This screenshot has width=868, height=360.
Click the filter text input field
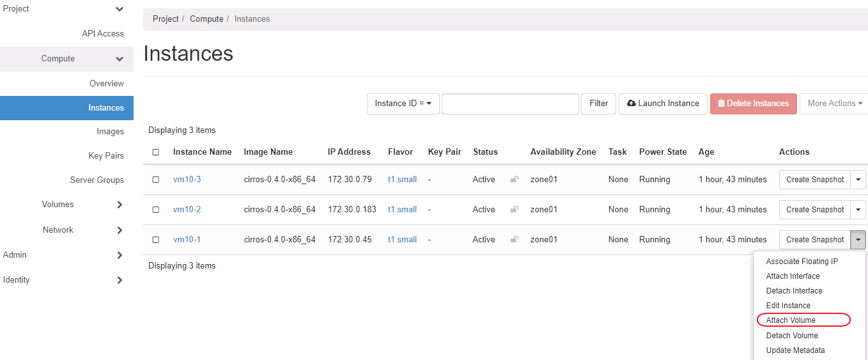pyautogui.click(x=510, y=104)
